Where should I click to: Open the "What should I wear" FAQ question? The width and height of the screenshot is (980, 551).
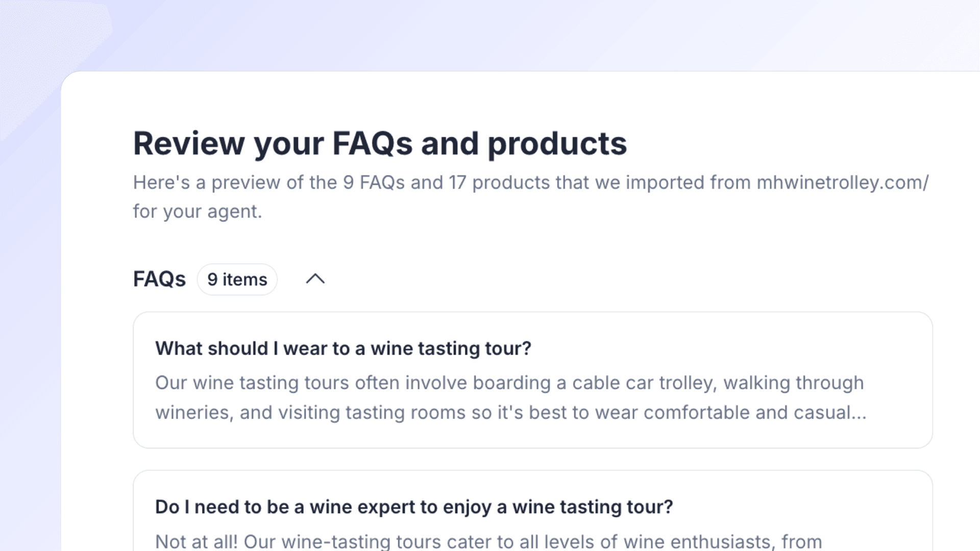(343, 348)
